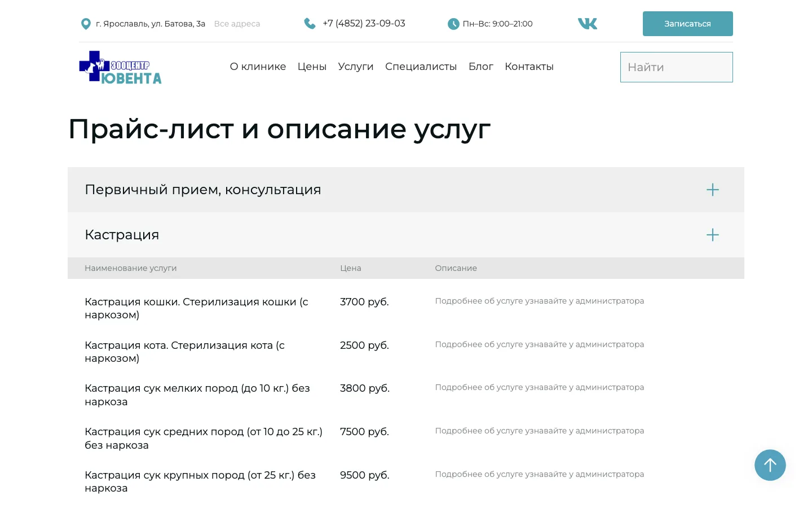Click the clock working-hours icon
This screenshot has width=812, height=508.
(x=453, y=24)
